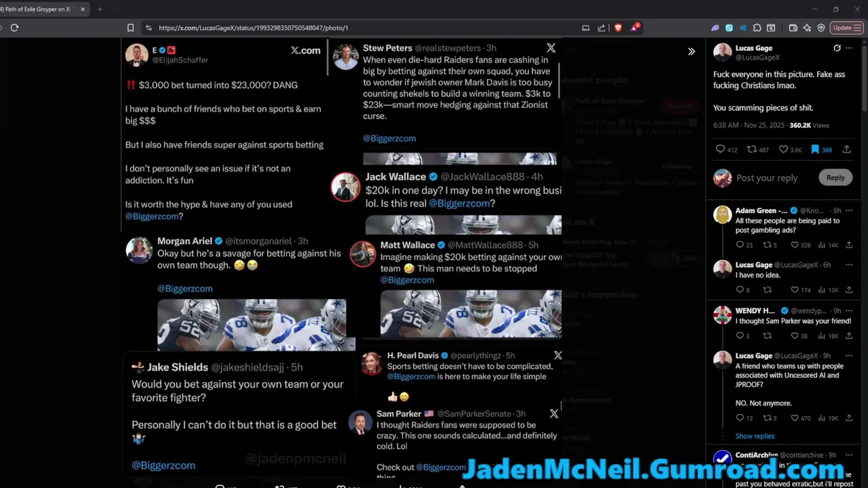
Task: Open the install/cast screen icon in address bar
Action: [585, 28]
